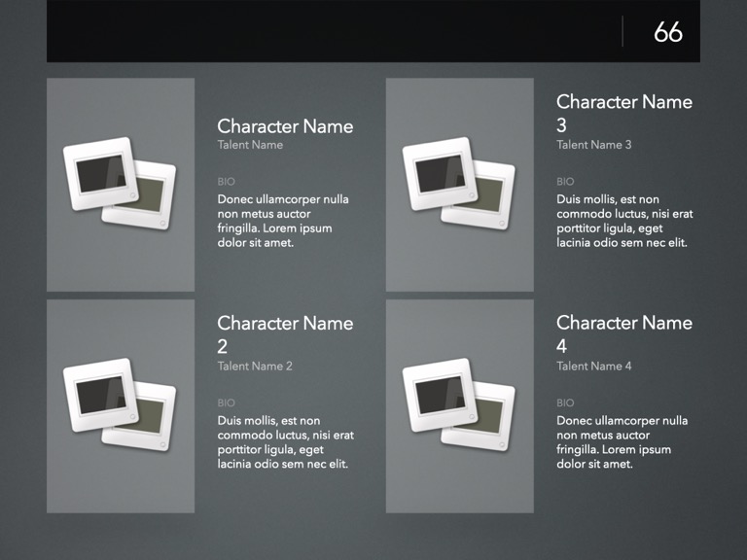Select the "Duis mollis" paragraph under Character Name 3
This screenshot has height=560, width=747.
click(x=623, y=221)
